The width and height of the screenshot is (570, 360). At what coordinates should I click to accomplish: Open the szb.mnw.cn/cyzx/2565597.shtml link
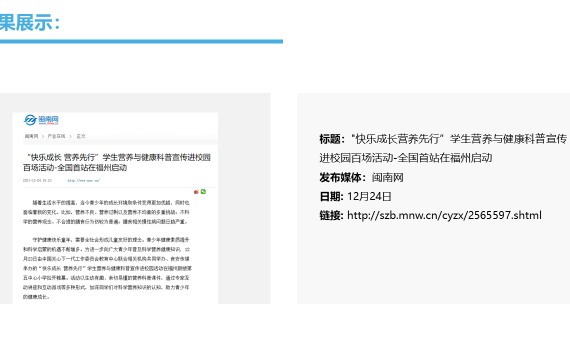pyautogui.click(x=444, y=215)
